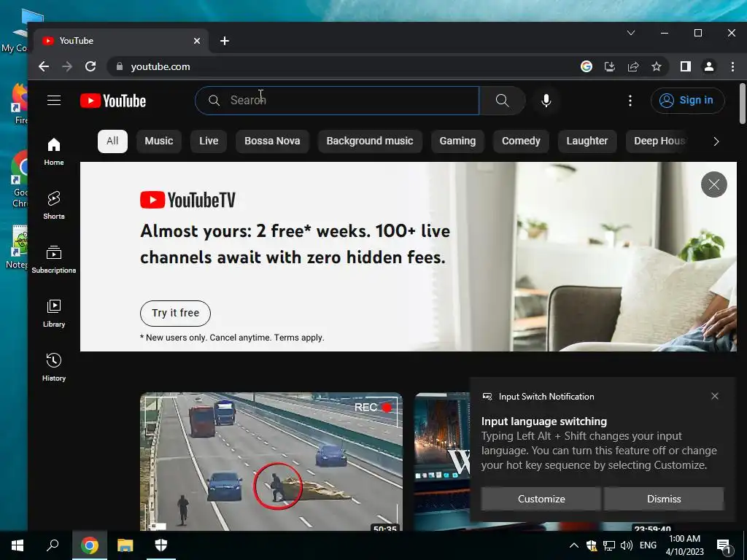This screenshot has width=747, height=560.
Task: Click the network icon in system tray
Action: [609, 545]
